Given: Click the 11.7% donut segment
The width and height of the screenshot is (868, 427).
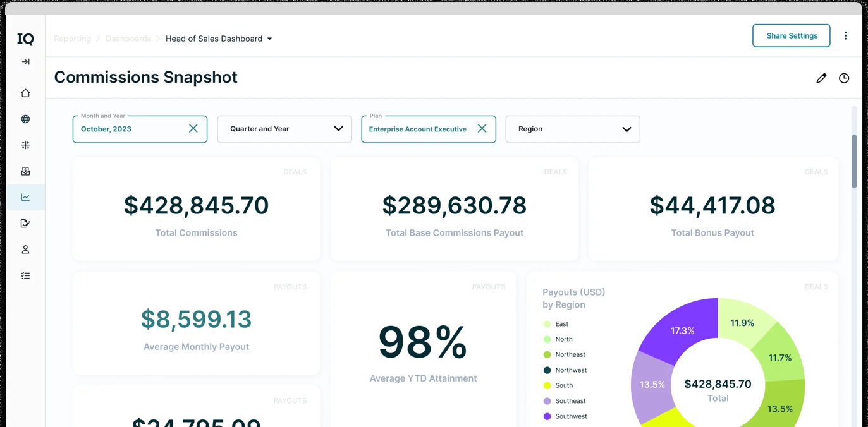Looking at the screenshot, I should click(x=779, y=358).
